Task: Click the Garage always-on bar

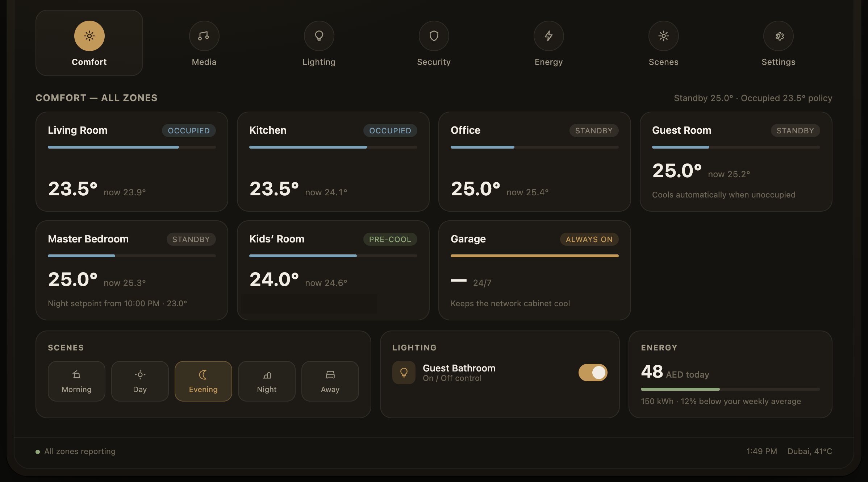Action: [535, 256]
